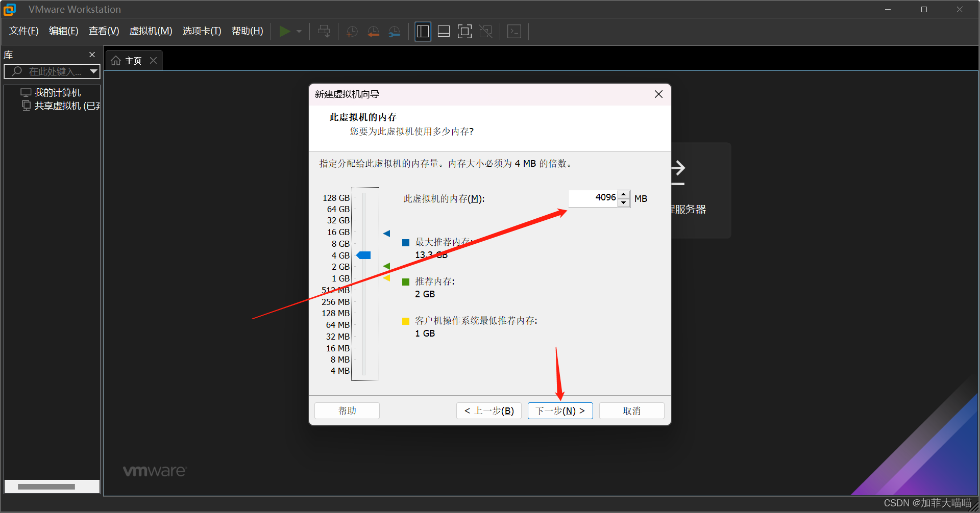Decrease memory with the down spinner
This screenshot has width=980, height=513.
[x=624, y=202]
